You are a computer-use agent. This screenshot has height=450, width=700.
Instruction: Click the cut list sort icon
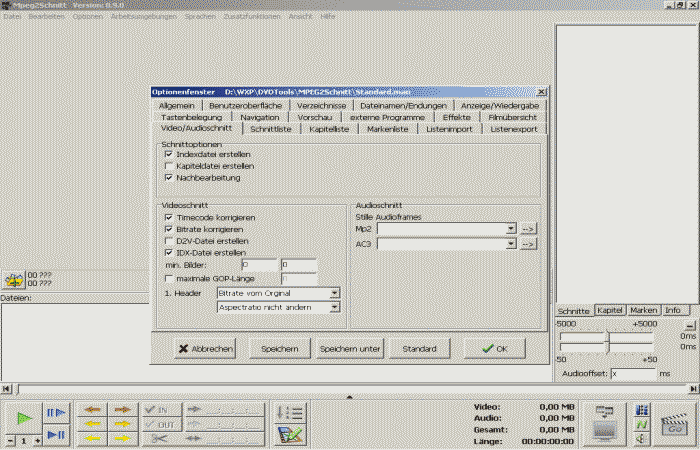point(290,411)
